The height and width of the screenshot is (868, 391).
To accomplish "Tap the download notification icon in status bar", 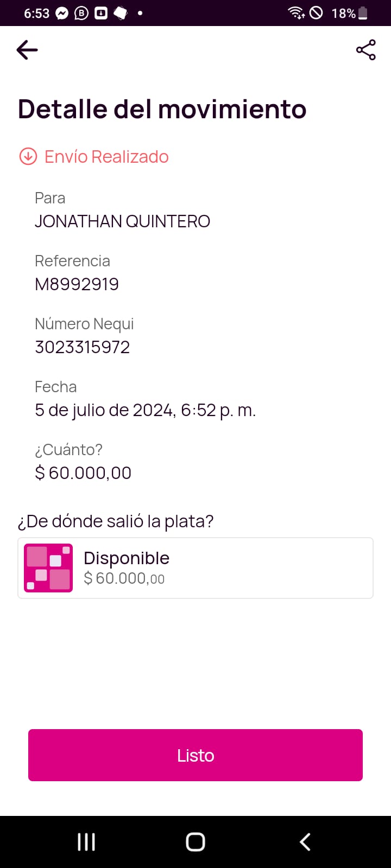I will pyautogui.click(x=101, y=13).
